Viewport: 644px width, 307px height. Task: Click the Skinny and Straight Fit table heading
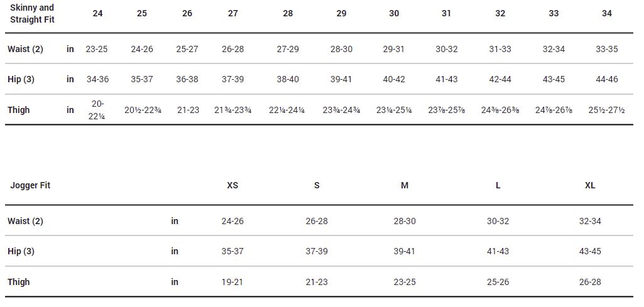click(x=32, y=13)
